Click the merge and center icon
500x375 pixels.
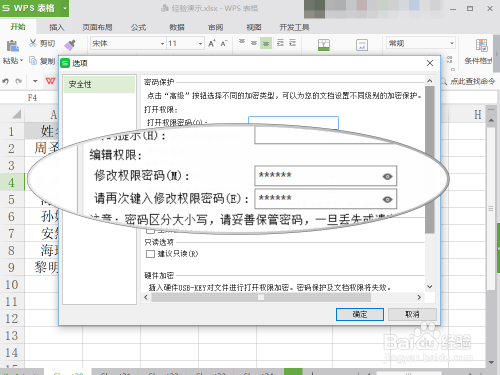[x=324, y=45]
